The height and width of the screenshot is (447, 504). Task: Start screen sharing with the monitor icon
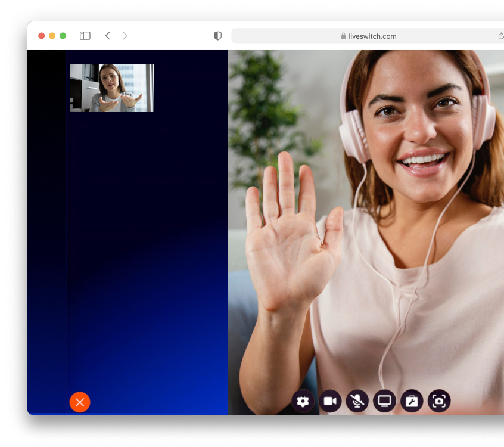[385, 401]
